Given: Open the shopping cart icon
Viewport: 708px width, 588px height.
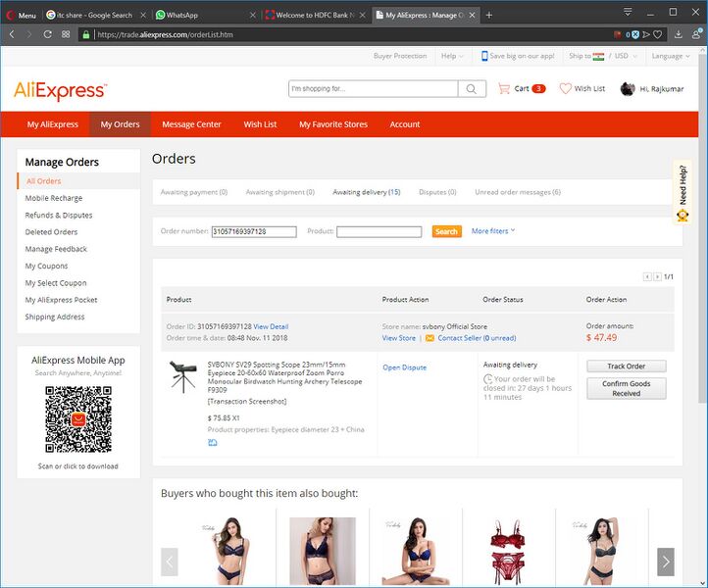Looking at the screenshot, I should (x=504, y=88).
